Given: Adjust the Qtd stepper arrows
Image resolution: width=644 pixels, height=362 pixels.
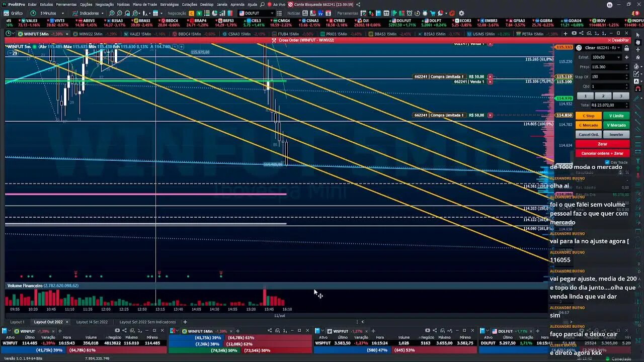Looking at the screenshot, I should click(x=626, y=86).
